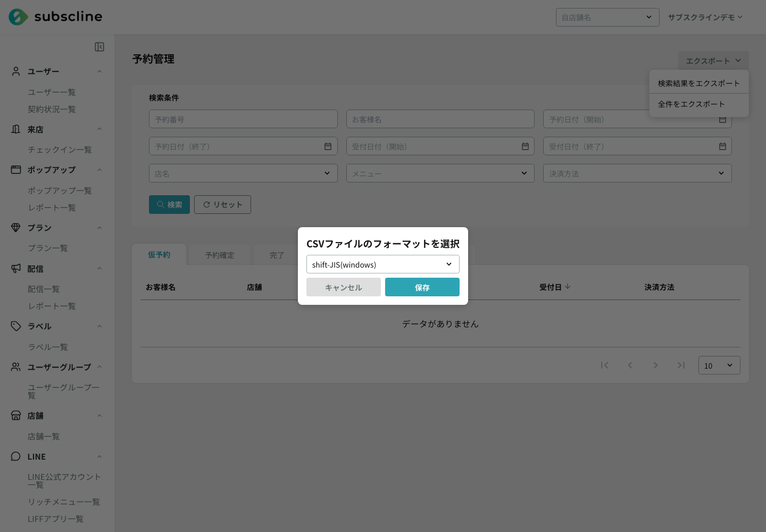This screenshot has width=766, height=532.
Task: Click the ラベル tag icon
Action: [x=16, y=326]
